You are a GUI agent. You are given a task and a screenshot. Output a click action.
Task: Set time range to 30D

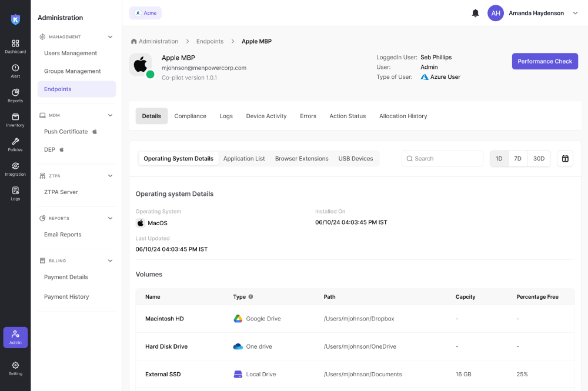click(x=539, y=159)
